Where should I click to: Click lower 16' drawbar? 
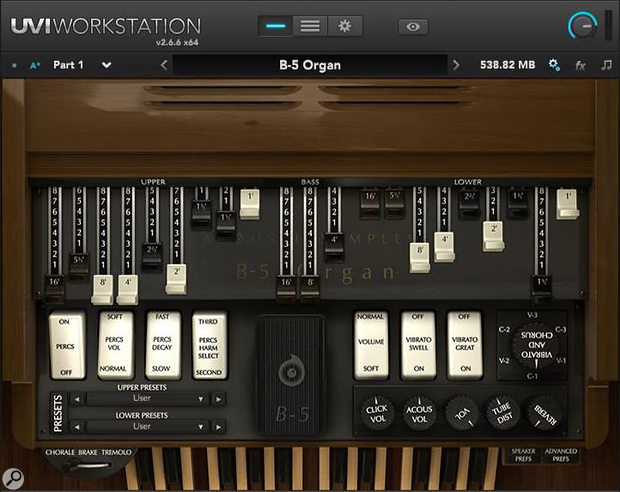click(x=370, y=203)
